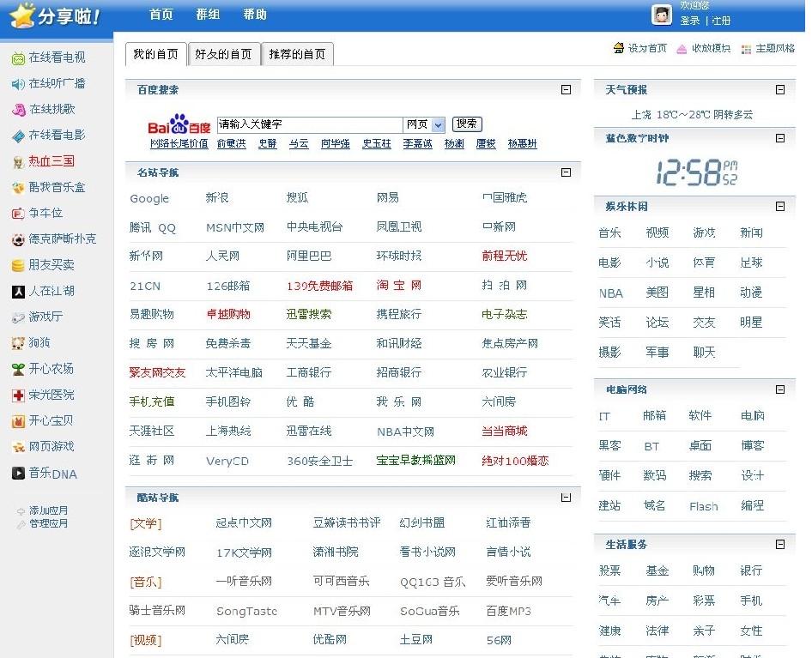Collapse the 生活服务 module
This screenshot has height=658, width=812.
(x=780, y=544)
